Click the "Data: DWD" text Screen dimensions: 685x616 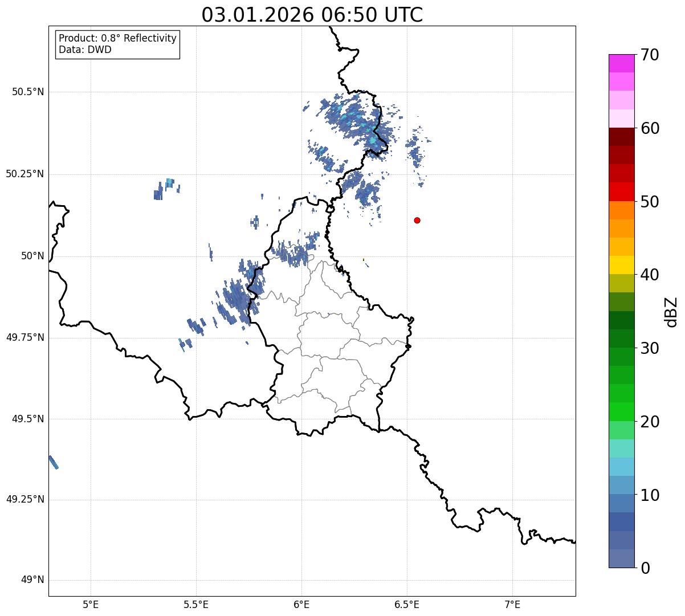85,50
